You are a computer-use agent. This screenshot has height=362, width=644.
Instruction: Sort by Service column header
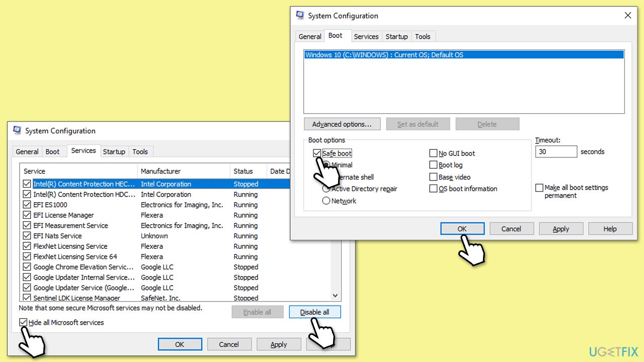78,171
